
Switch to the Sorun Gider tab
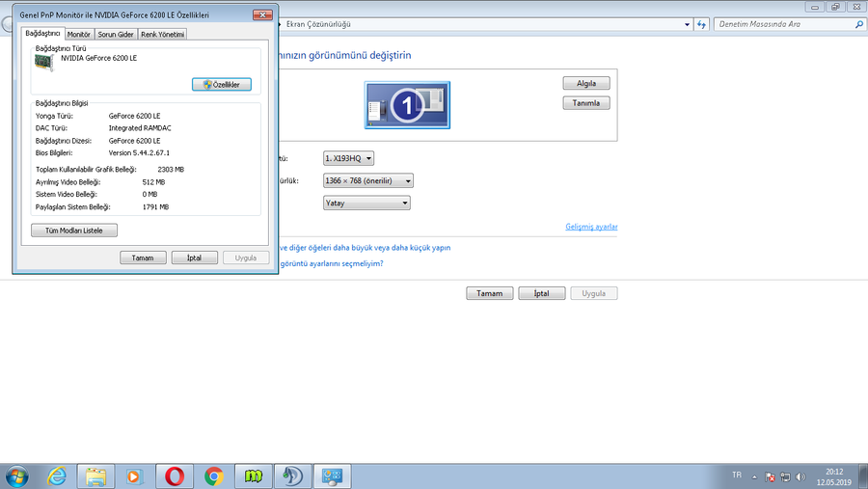(116, 35)
